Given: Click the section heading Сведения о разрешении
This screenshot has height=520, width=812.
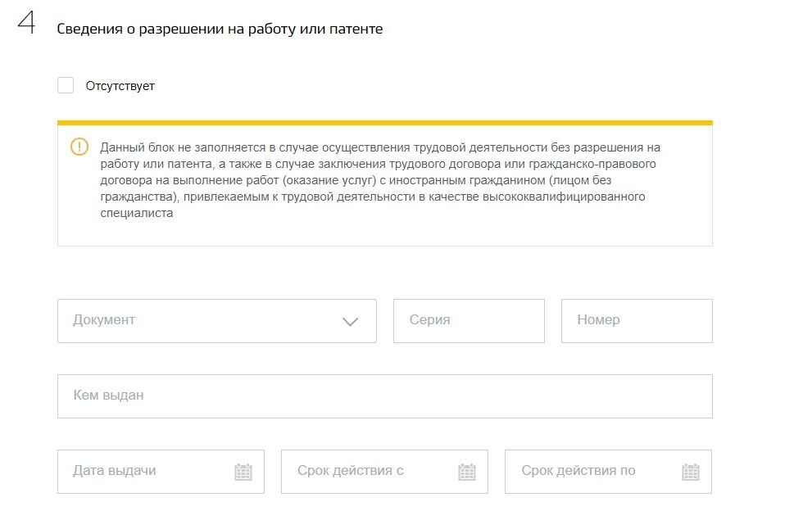Looking at the screenshot, I should coord(218,27).
